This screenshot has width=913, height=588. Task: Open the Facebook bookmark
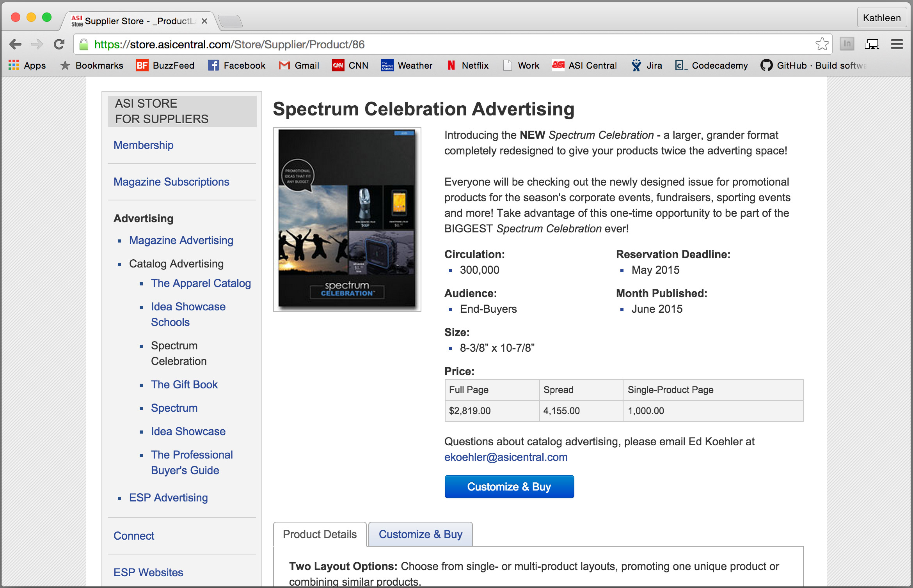[237, 65]
